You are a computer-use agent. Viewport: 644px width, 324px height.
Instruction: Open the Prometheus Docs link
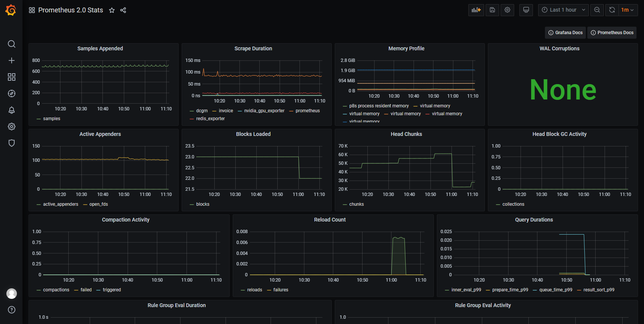pyautogui.click(x=612, y=33)
